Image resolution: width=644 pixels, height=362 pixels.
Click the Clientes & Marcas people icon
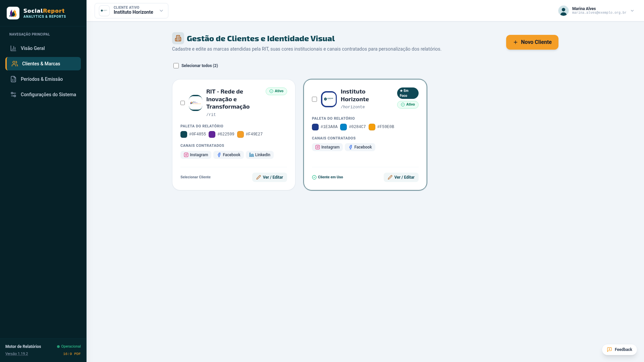pyautogui.click(x=15, y=64)
